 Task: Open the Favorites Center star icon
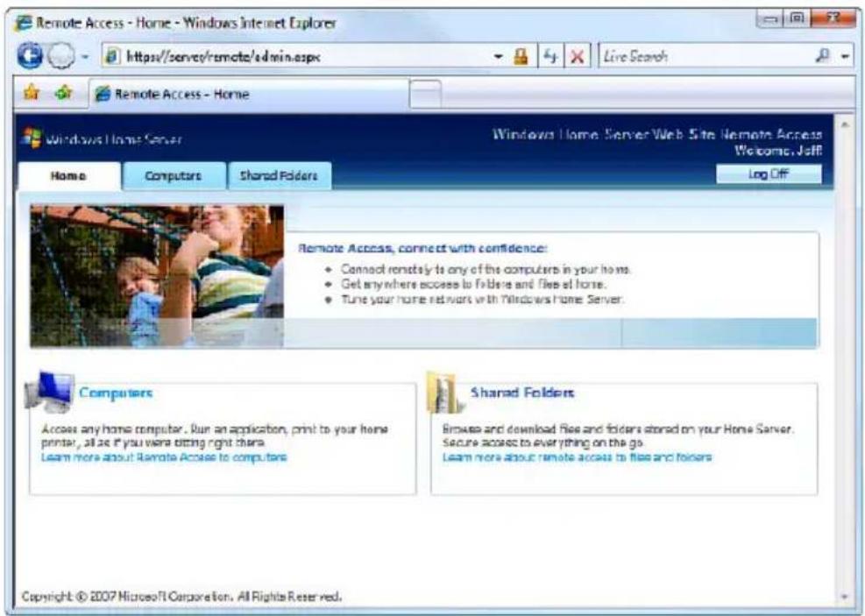[x=32, y=93]
